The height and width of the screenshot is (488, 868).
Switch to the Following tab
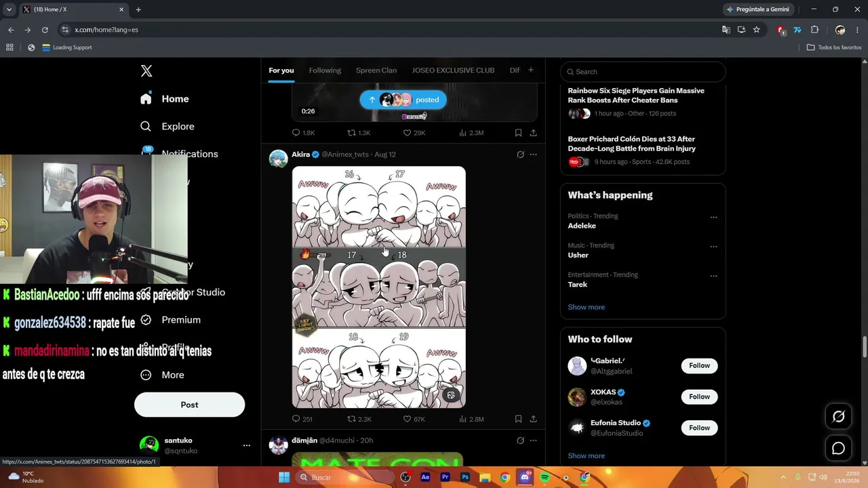point(325,70)
